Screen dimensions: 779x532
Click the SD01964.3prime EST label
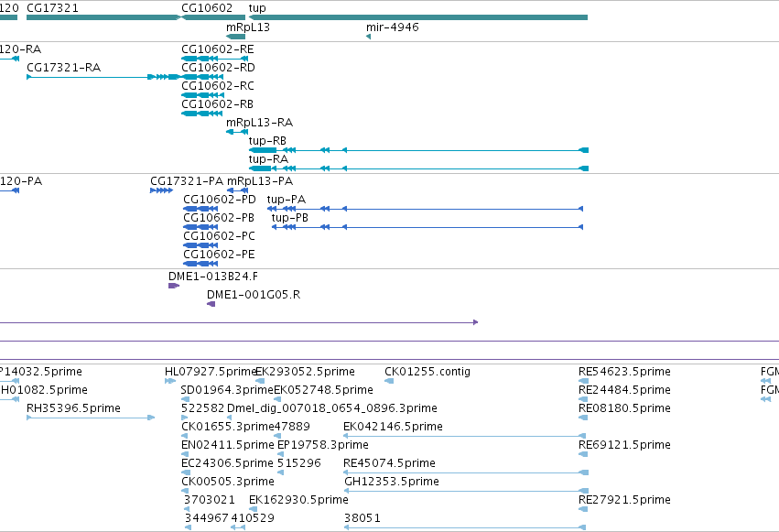228,390
